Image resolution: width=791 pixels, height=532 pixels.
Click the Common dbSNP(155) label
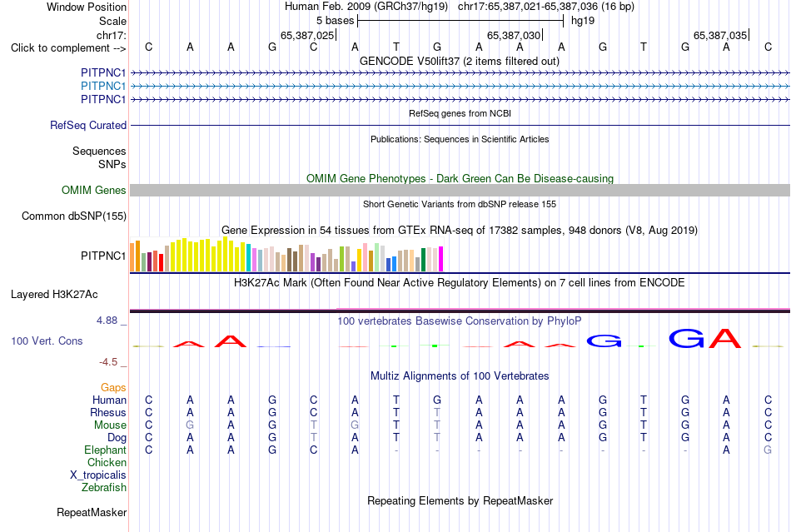[74, 216]
